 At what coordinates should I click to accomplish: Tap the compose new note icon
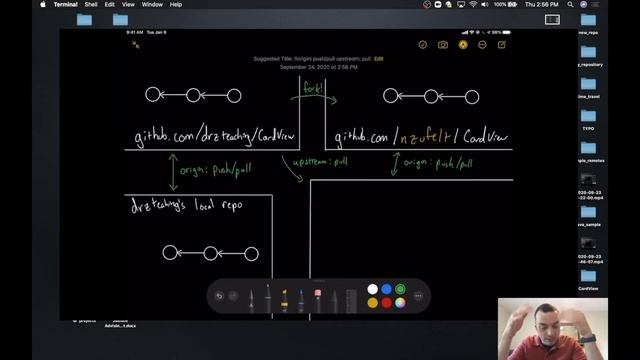[x=502, y=44]
